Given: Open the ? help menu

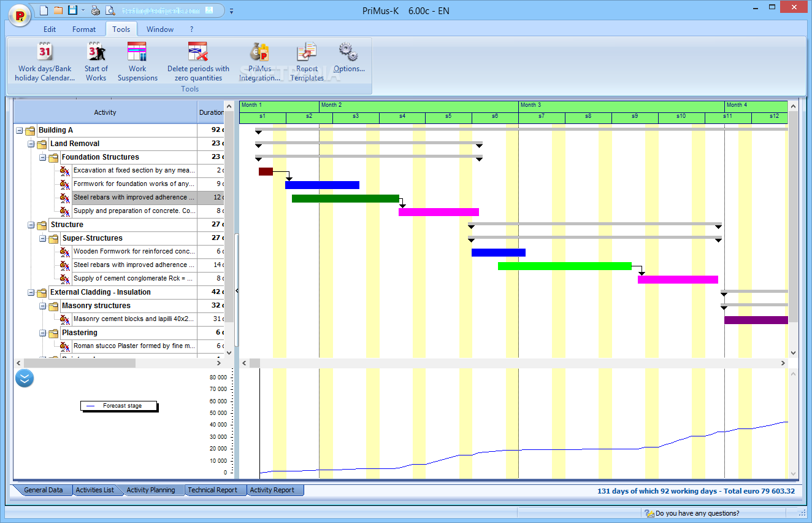Looking at the screenshot, I should [x=191, y=29].
